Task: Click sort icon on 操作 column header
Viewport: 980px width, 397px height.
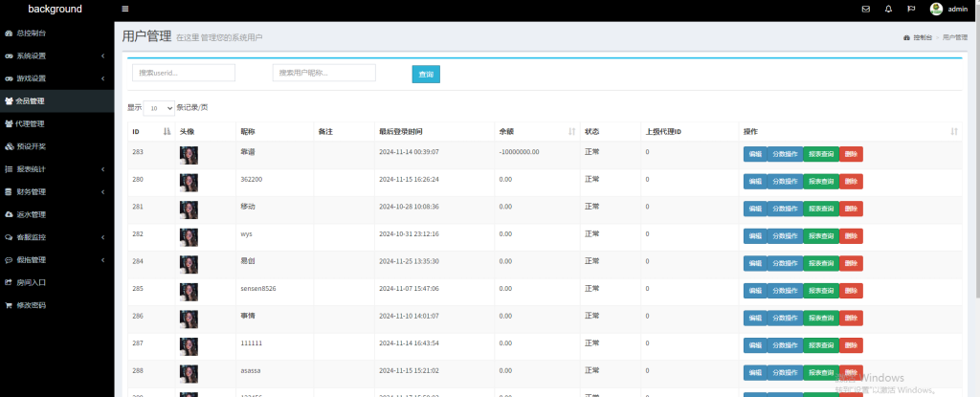Action: point(954,131)
